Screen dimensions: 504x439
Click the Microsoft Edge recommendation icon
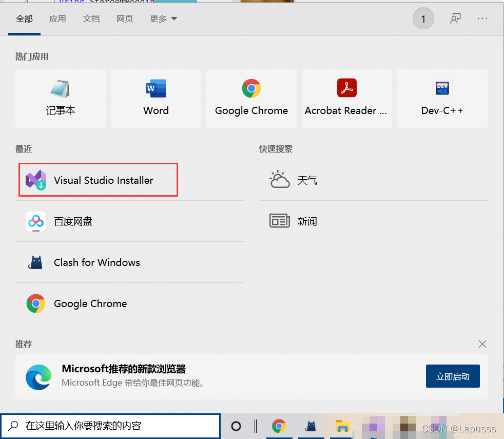tap(38, 377)
